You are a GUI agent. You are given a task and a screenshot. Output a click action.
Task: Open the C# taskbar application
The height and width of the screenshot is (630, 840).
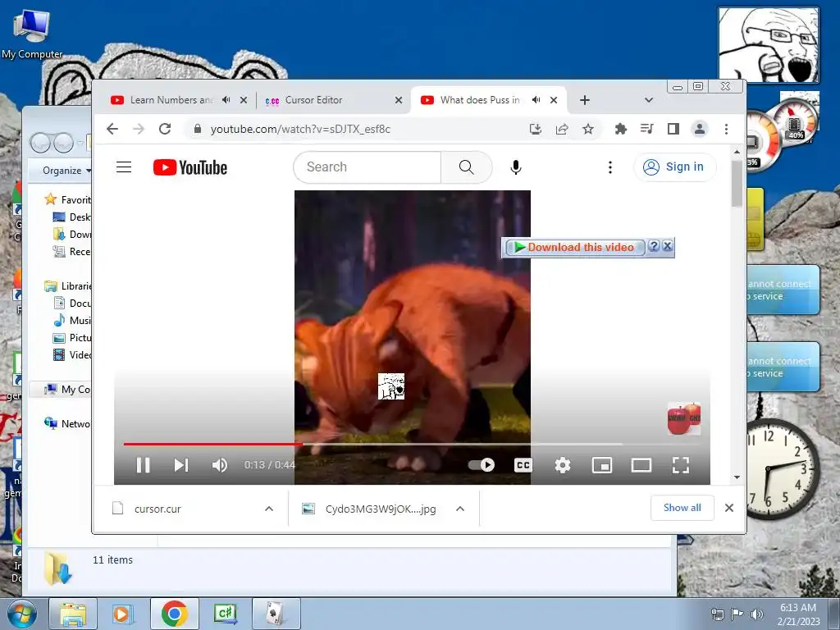click(x=225, y=614)
